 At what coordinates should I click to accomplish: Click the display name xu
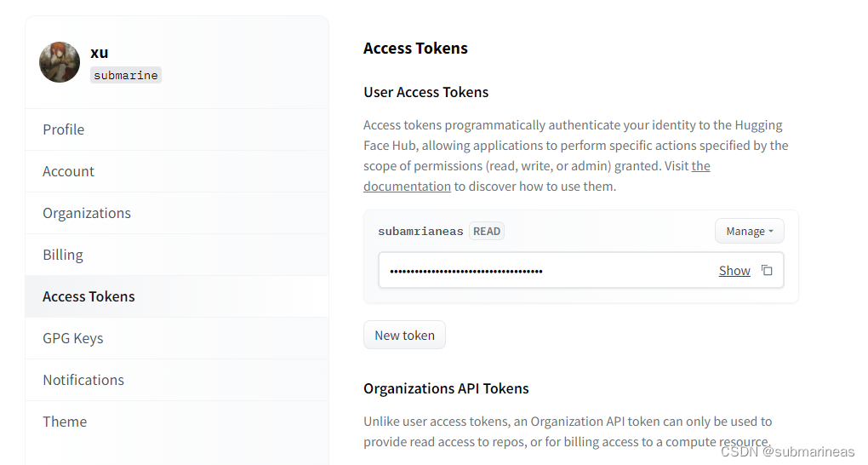click(x=100, y=52)
